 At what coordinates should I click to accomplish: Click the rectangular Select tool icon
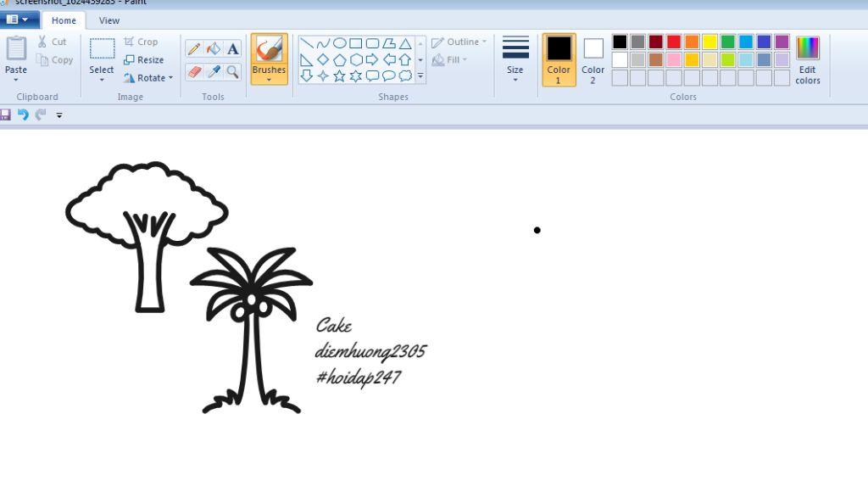tap(102, 48)
